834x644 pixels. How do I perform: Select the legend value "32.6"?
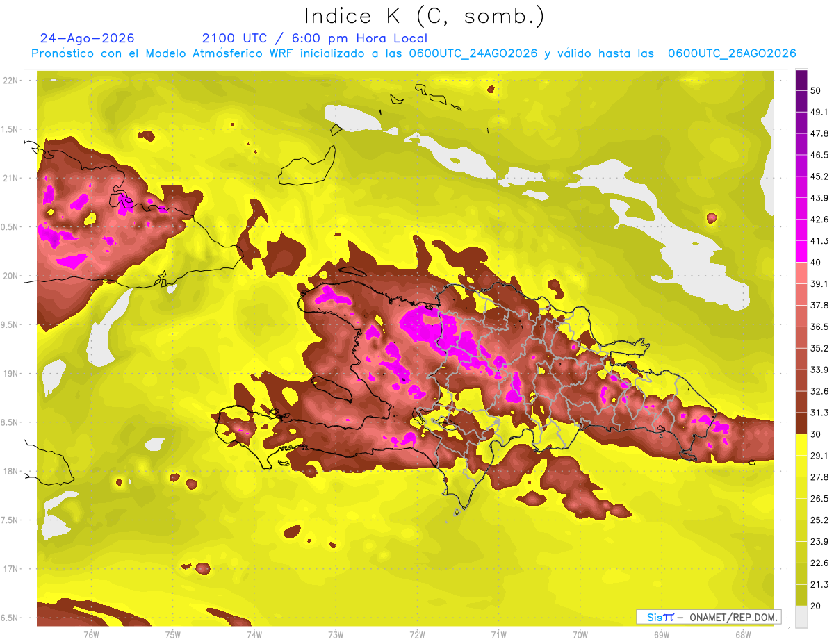[x=819, y=391]
